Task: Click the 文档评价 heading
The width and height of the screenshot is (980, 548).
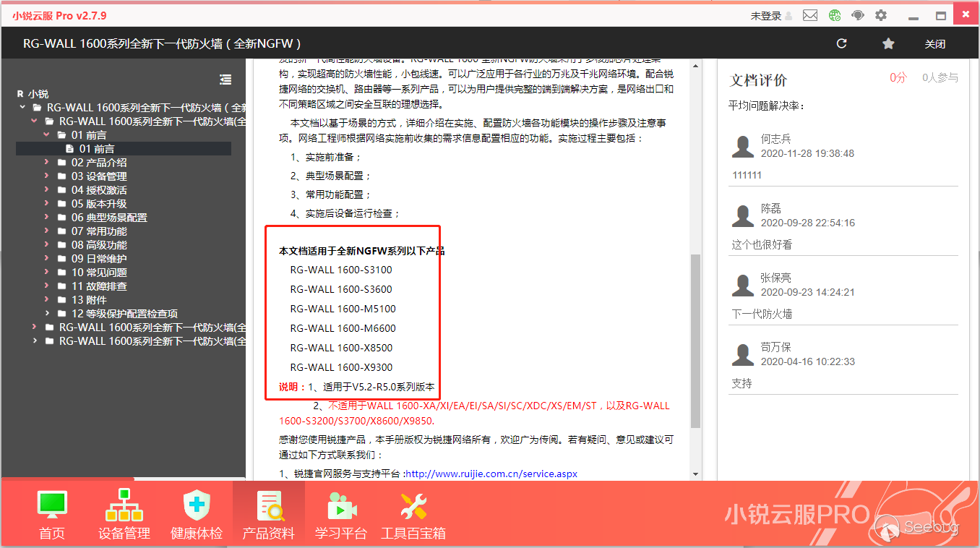Action: pos(759,80)
